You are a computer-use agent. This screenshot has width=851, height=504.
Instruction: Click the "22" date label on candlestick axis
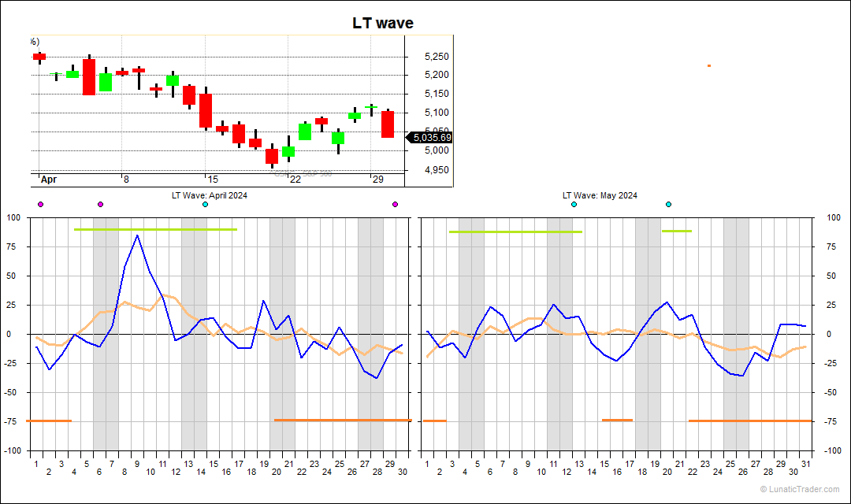click(295, 180)
